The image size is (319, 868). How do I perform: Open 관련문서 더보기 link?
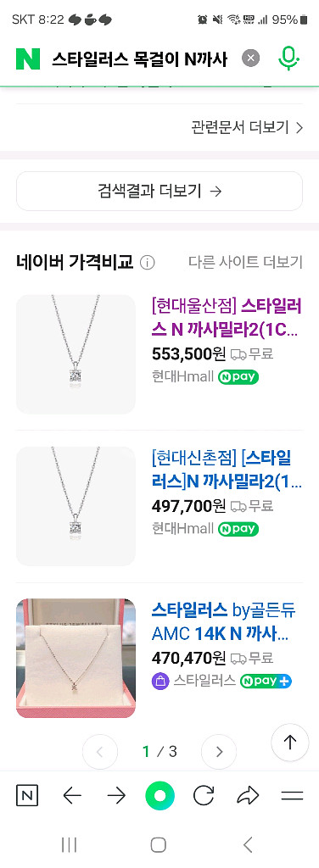[247, 128]
